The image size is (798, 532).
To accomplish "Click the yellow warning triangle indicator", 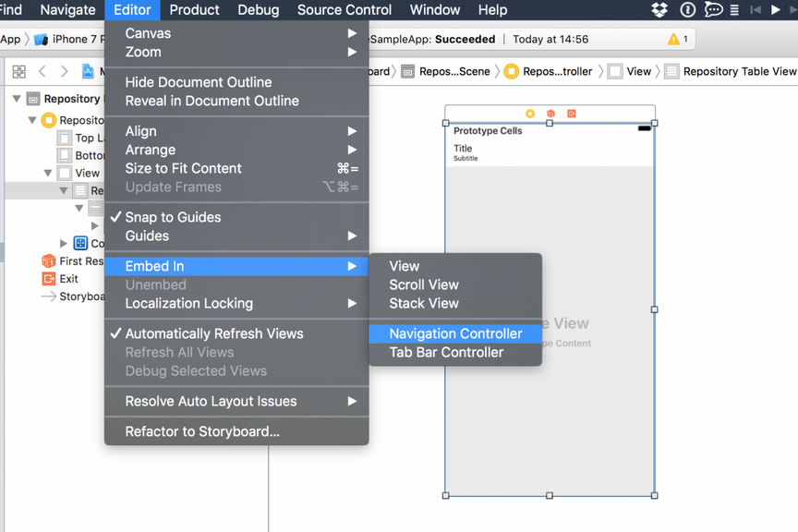I will (674, 39).
